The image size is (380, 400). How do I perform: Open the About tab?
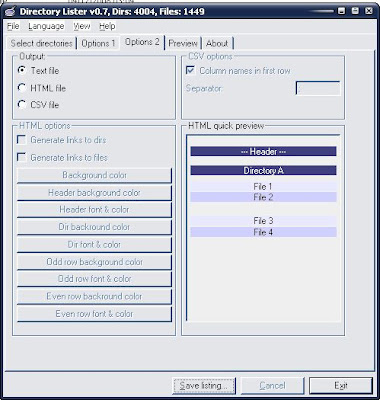pos(217,43)
